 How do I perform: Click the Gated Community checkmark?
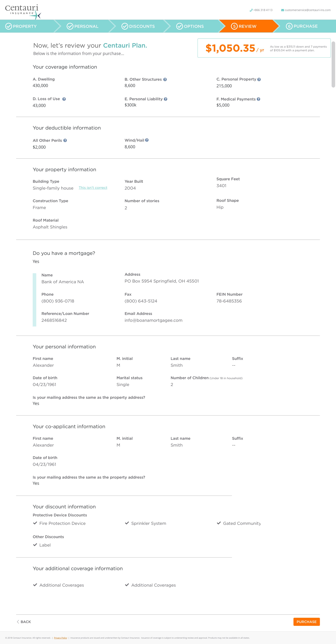219,523
